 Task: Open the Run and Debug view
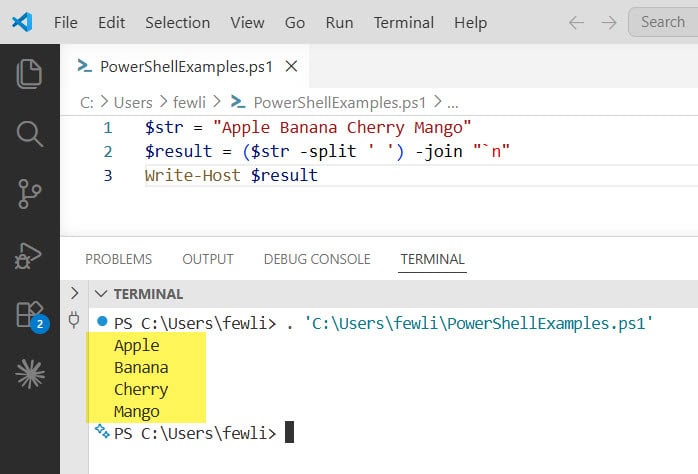[x=28, y=255]
